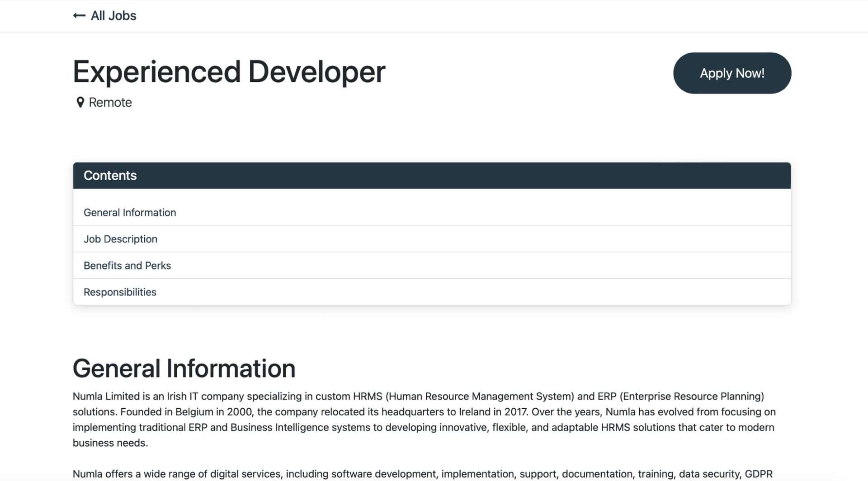This screenshot has height=481, width=868.
Task: Jump to Responsibilities section
Action: (x=432, y=292)
